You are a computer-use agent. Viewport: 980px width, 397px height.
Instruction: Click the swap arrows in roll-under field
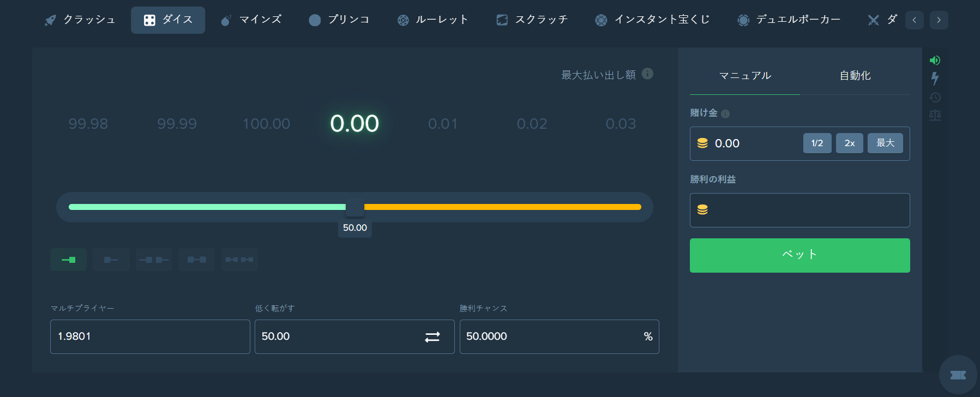click(432, 337)
